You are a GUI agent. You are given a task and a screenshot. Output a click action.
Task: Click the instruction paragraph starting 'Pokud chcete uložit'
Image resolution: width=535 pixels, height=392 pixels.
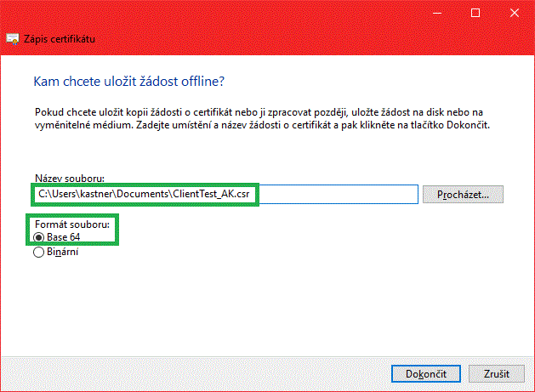point(255,118)
